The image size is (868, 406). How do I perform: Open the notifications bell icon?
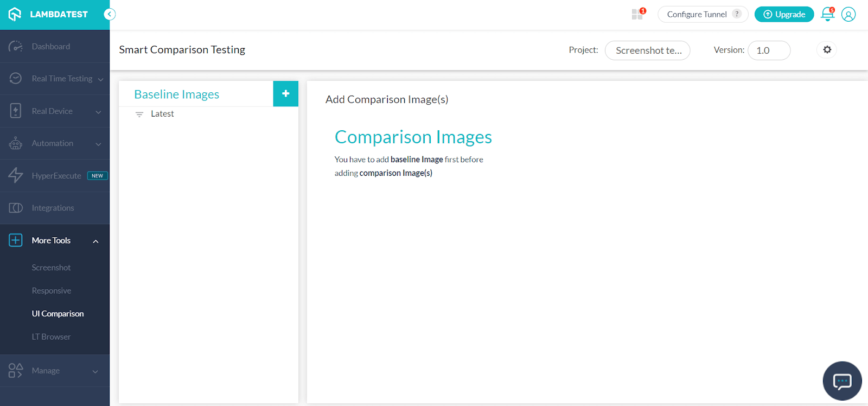(827, 14)
